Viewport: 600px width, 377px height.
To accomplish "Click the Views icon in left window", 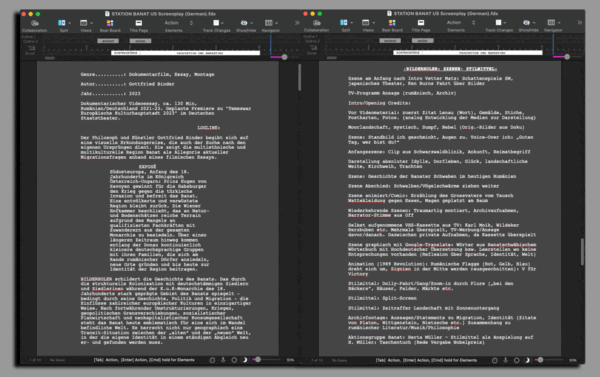I will (x=83, y=23).
